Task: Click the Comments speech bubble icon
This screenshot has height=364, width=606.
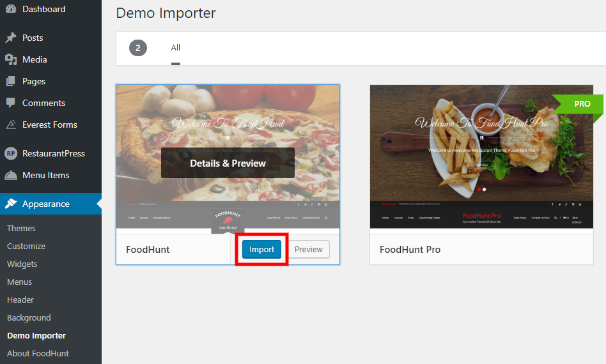Action: 11,103
